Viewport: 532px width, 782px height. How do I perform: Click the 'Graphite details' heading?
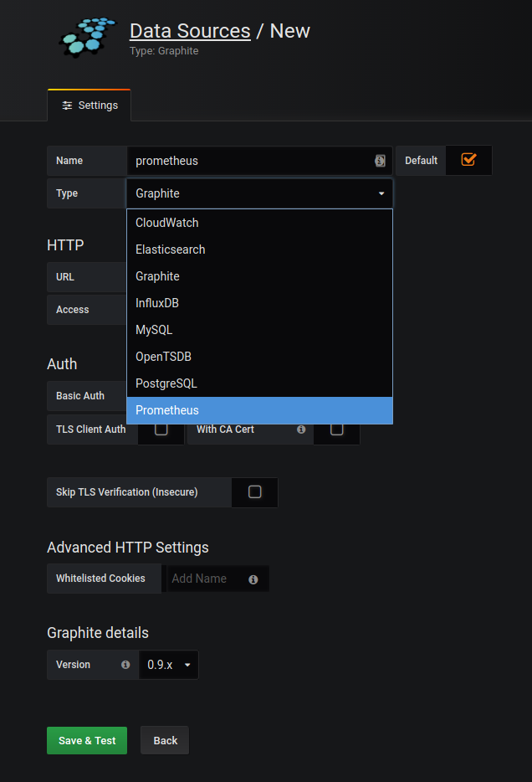click(98, 633)
